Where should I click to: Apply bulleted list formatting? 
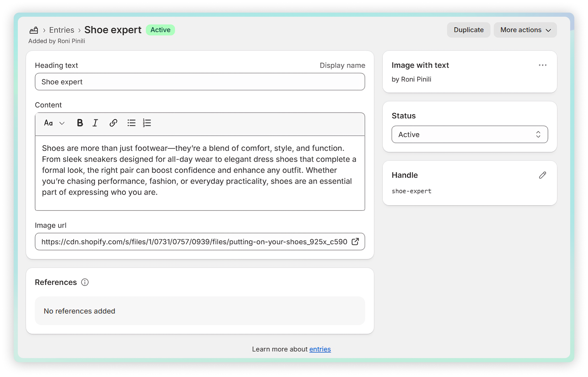point(131,123)
